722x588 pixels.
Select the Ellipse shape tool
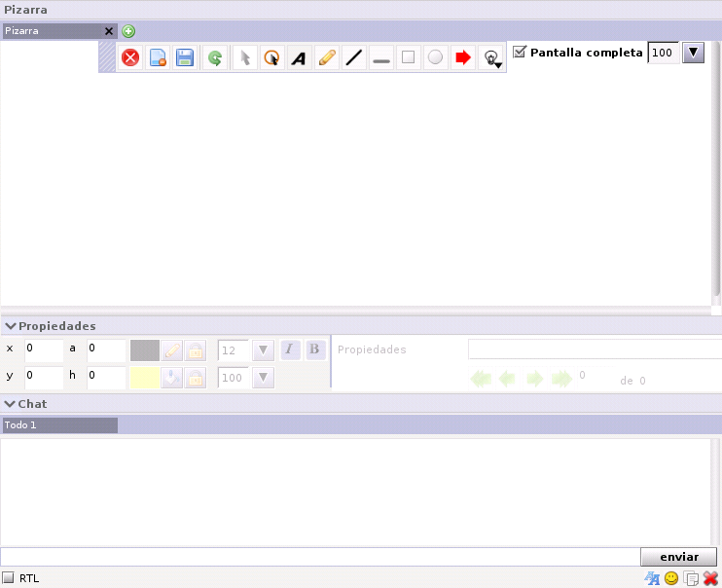[x=436, y=58]
